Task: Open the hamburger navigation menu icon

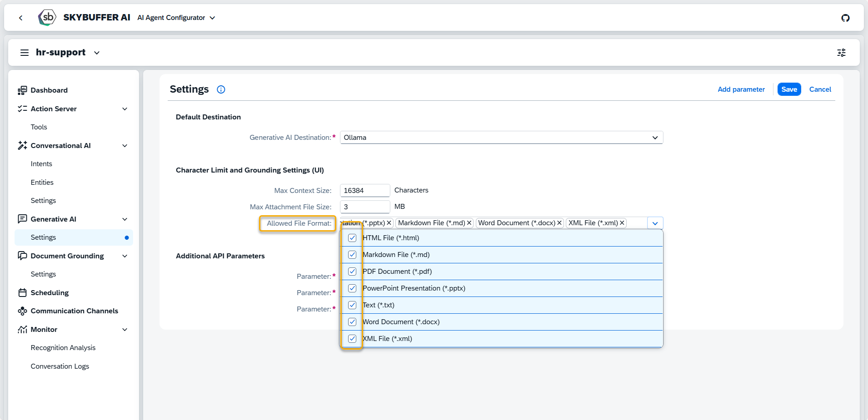Action: [25, 53]
